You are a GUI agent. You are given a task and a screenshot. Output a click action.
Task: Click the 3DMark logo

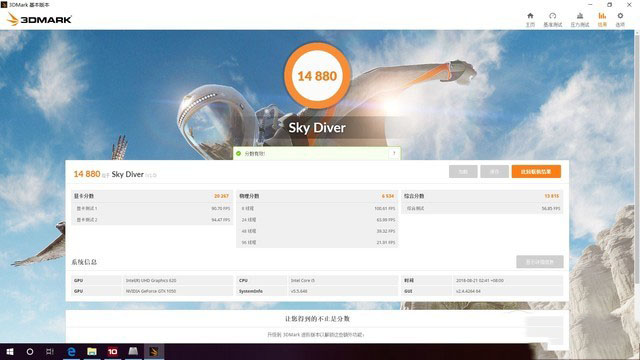point(39,19)
